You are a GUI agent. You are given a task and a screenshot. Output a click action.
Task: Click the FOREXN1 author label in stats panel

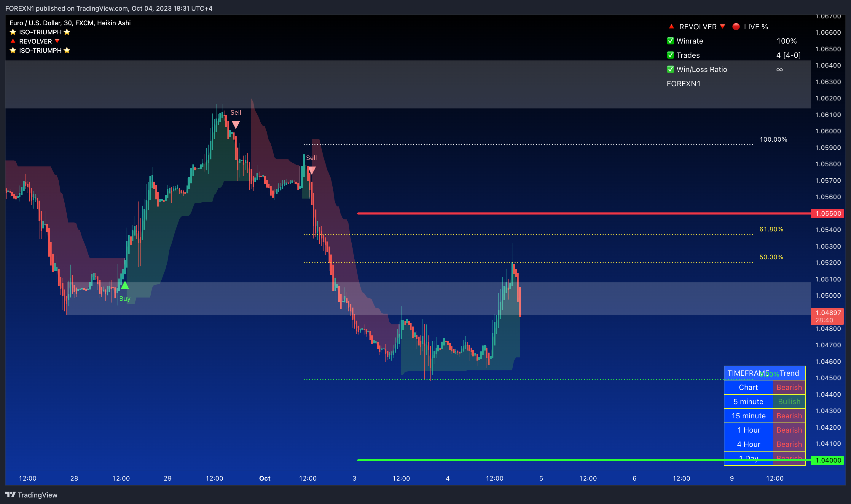[683, 84]
